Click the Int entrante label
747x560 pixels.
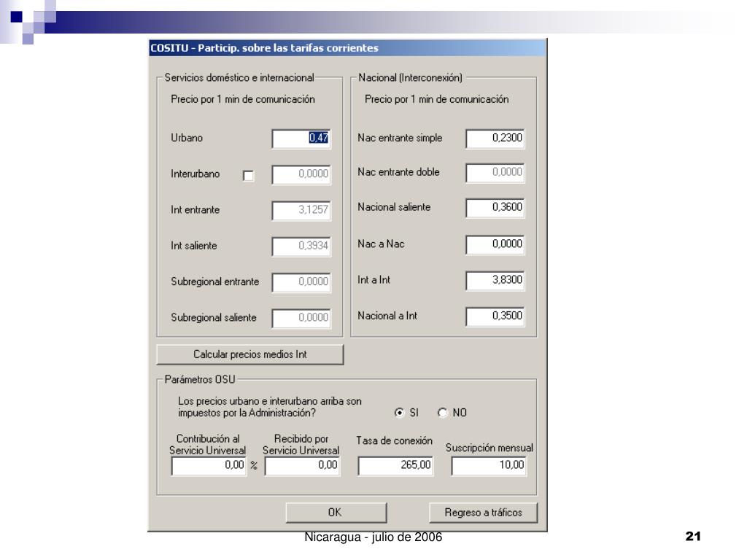coord(196,210)
